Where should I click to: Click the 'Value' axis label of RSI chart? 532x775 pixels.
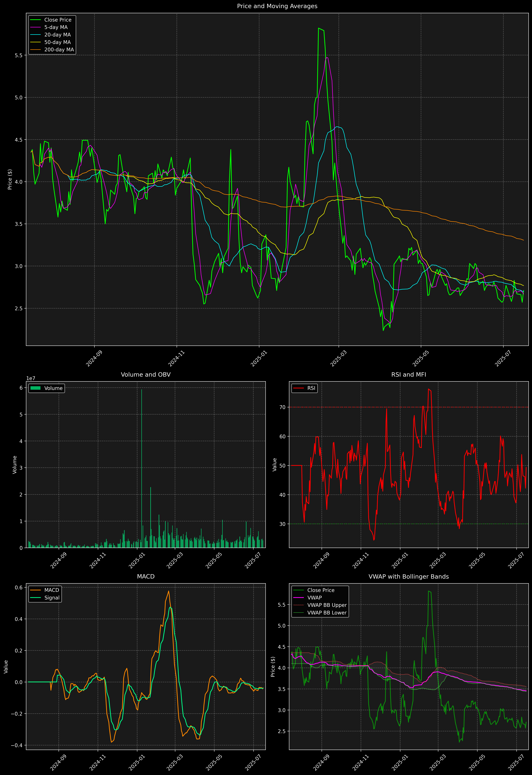tap(275, 464)
